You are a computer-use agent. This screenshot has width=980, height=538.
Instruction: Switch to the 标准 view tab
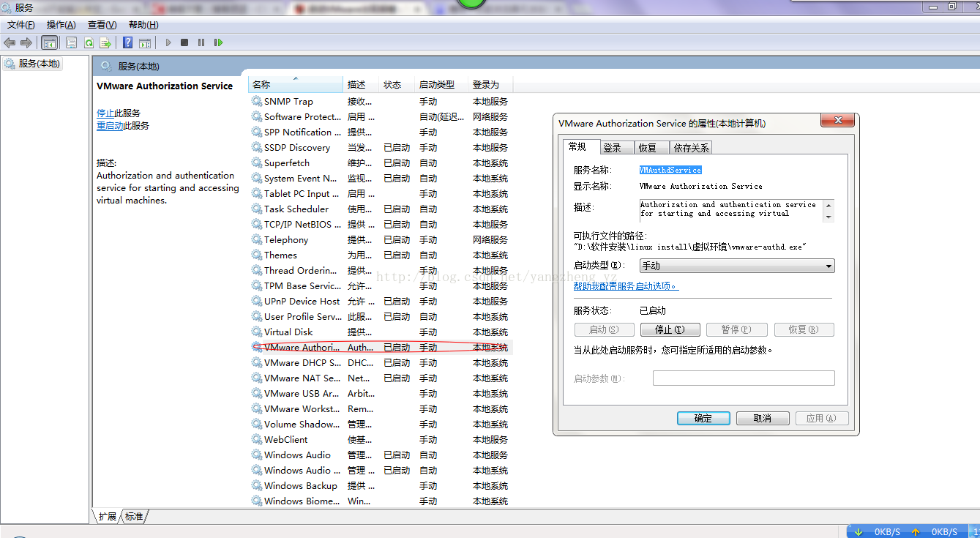click(134, 516)
